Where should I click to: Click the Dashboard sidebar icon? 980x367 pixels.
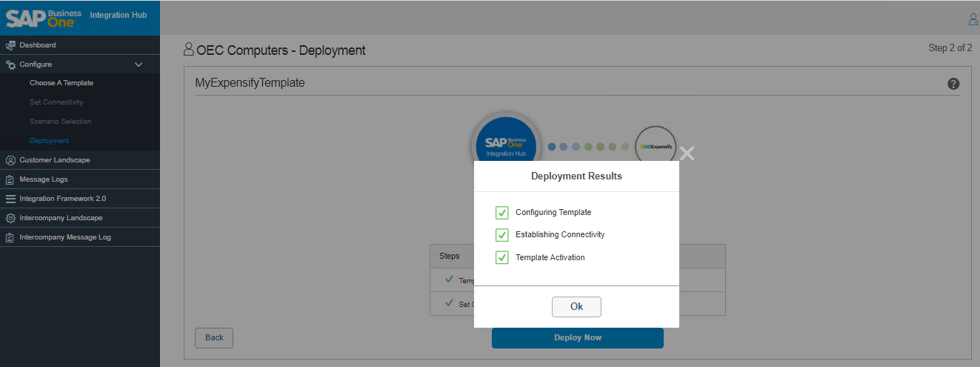10,45
